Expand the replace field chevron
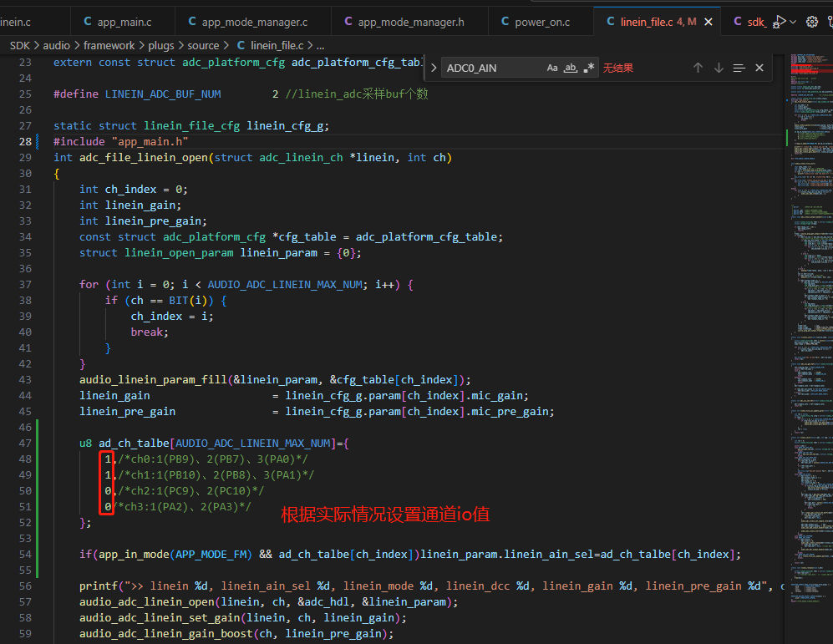The height and width of the screenshot is (644, 833). click(434, 68)
